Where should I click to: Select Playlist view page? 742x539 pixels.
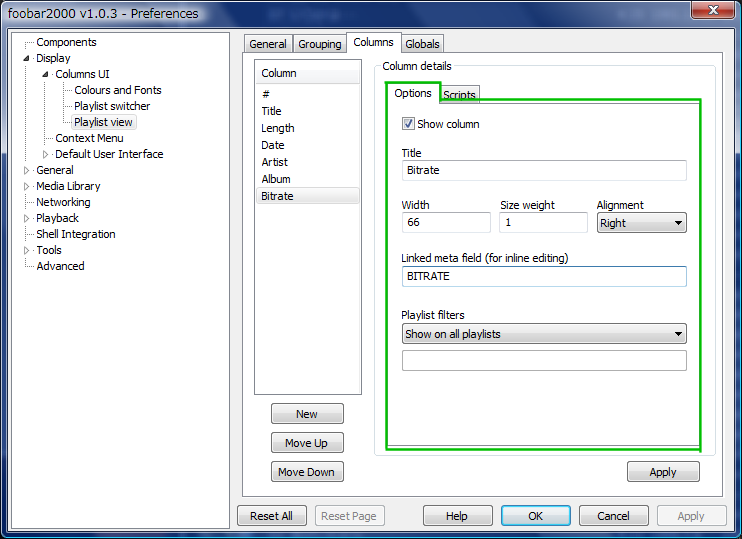103,122
